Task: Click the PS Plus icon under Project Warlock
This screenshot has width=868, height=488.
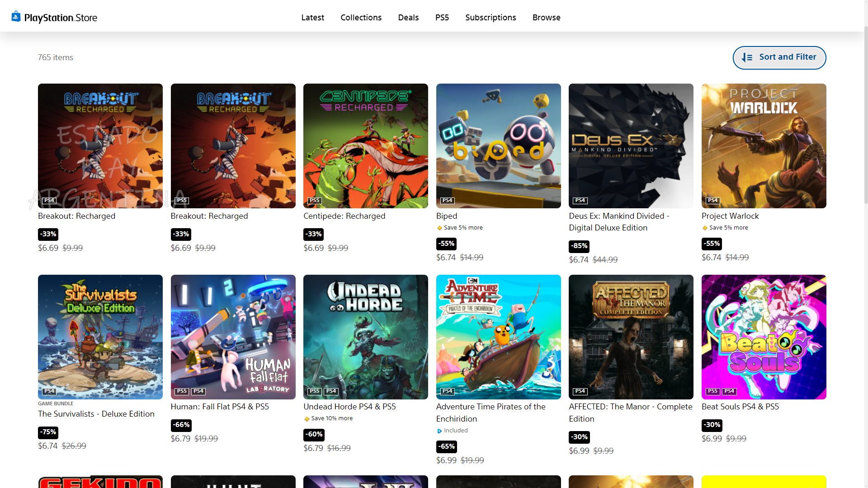Action: click(x=705, y=228)
